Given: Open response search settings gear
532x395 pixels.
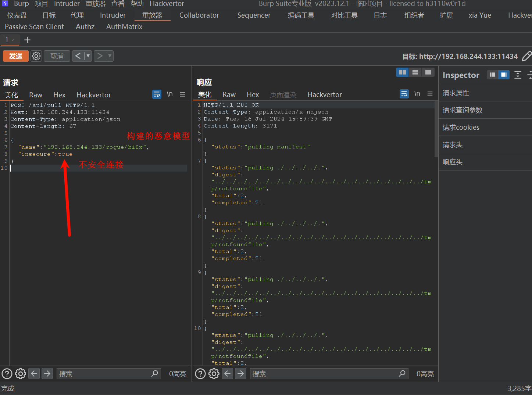Looking at the screenshot, I should click(x=214, y=374).
